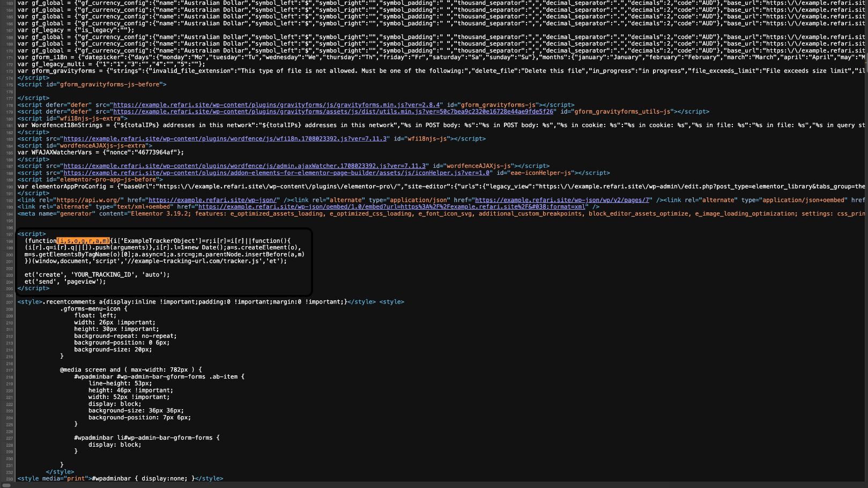Image resolution: width=868 pixels, height=488 pixels.
Task: Click the float: left; CSS line
Action: pyautogui.click(x=95, y=315)
